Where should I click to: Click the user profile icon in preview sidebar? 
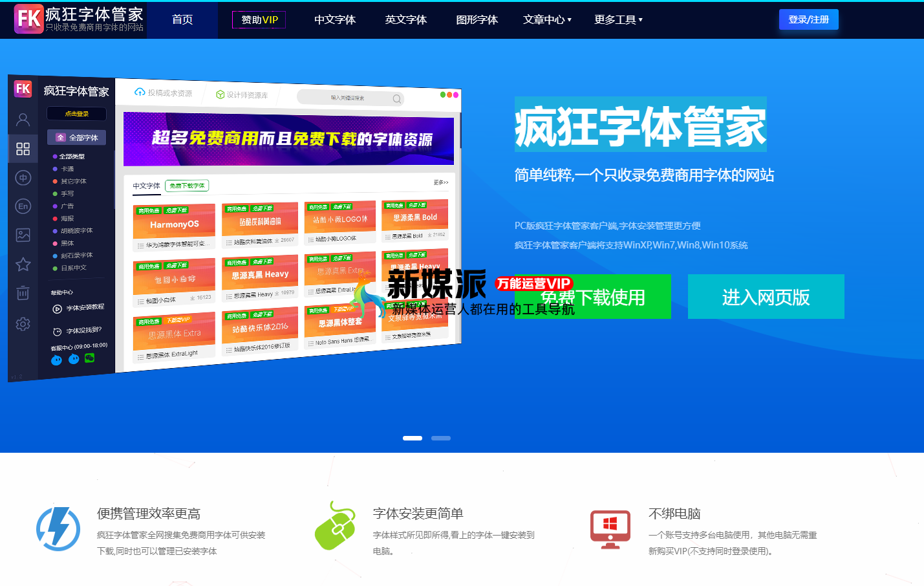pyautogui.click(x=23, y=120)
